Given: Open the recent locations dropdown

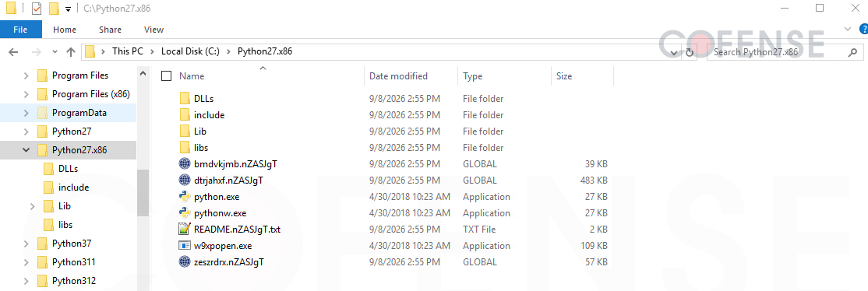Looking at the screenshot, I should [55, 52].
